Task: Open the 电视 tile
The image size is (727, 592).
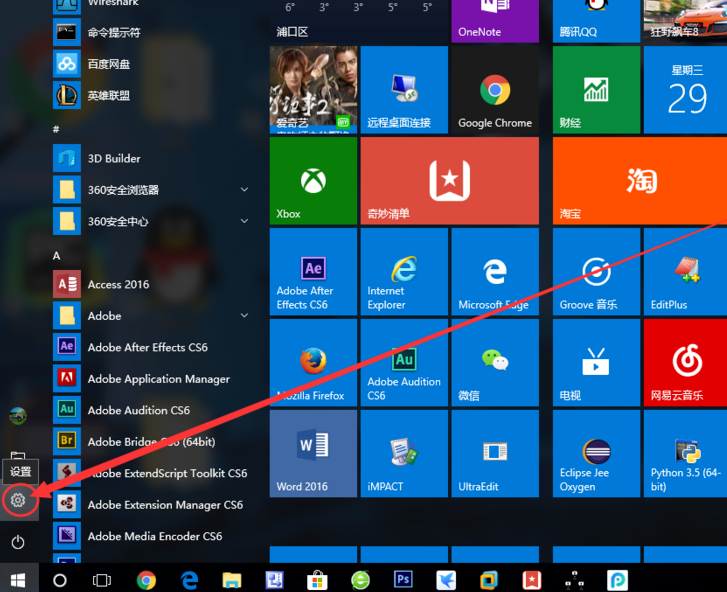Action: tap(596, 363)
